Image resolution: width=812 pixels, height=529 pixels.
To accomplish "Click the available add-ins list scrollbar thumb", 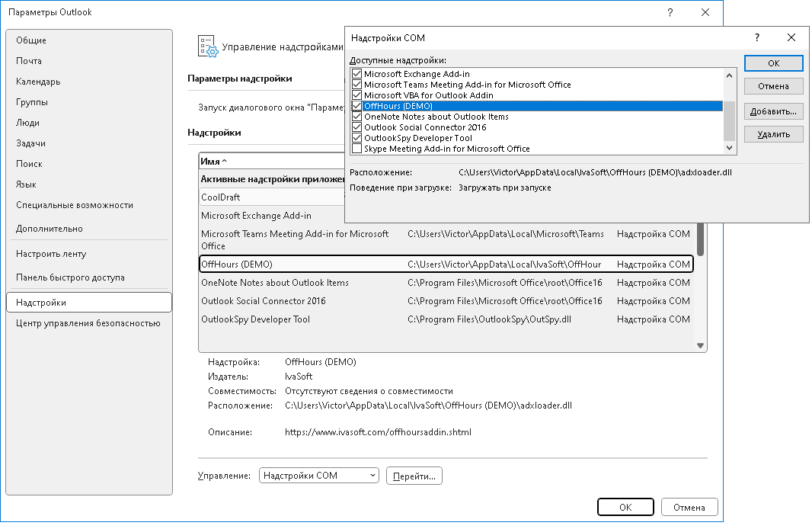I will [x=729, y=120].
